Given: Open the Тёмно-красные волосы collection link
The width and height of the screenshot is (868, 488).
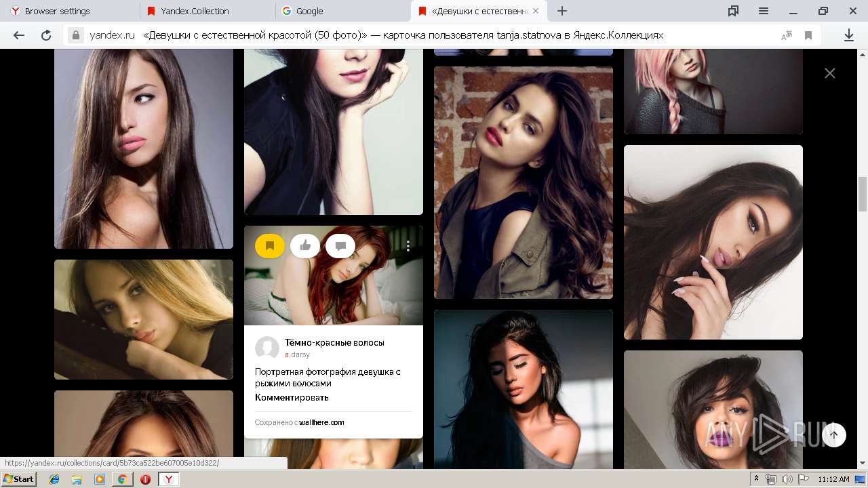Looking at the screenshot, I should 334,342.
